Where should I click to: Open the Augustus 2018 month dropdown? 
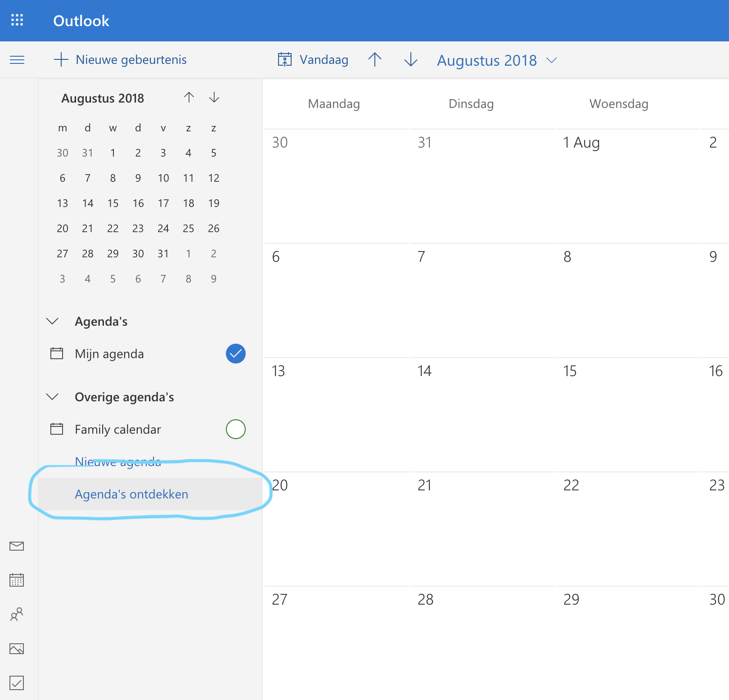(497, 60)
